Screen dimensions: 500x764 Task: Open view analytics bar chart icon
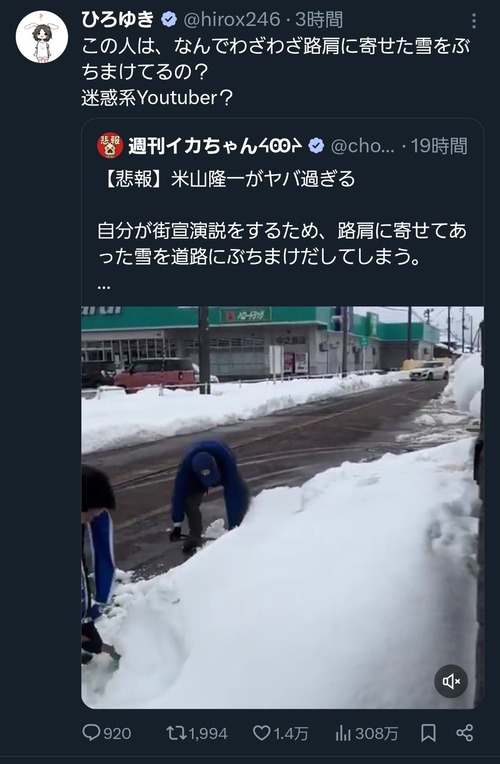[343, 732]
